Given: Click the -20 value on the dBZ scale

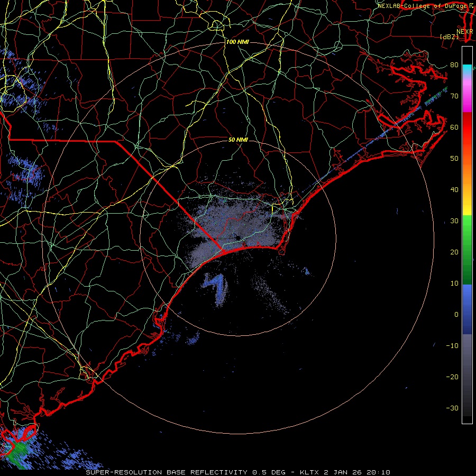Looking at the screenshot, I should click(x=452, y=377).
